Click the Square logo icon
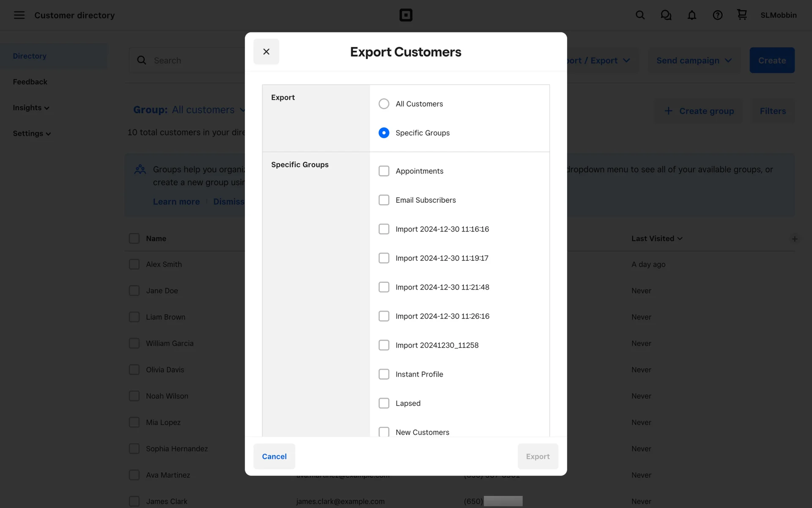 [x=406, y=15]
